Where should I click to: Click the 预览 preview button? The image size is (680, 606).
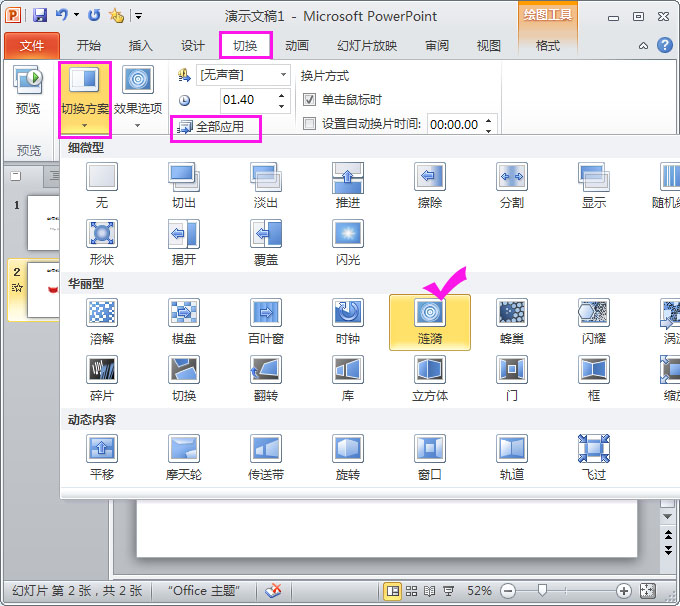point(28,90)
